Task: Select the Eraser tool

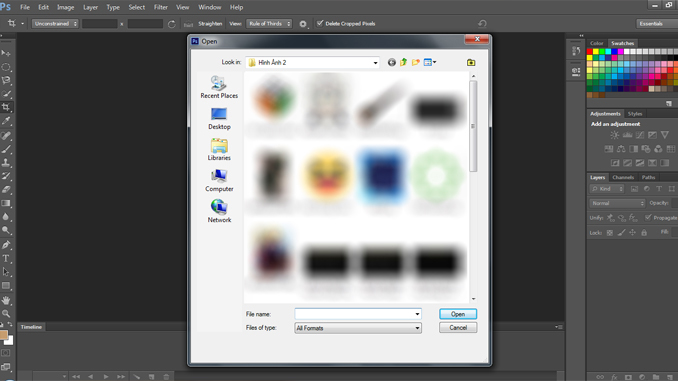Action: pos(6,189)
